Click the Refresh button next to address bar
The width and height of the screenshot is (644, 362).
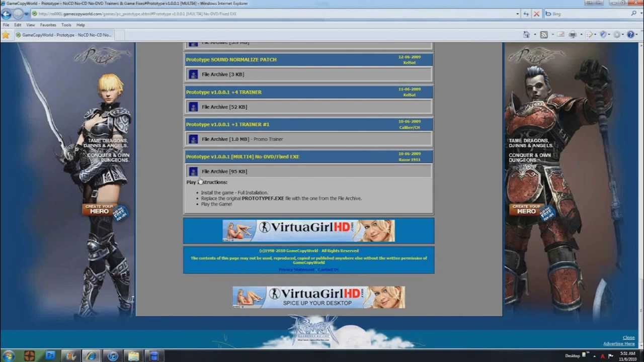[x=526, y=14]
